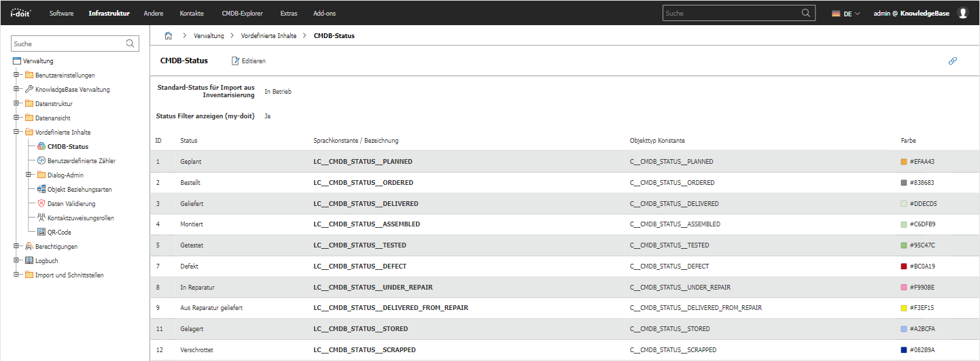The height and width of the screenshot is (361, 980).
Task: Click the red Defekt color swatch
Action: (x=904, y=266)
